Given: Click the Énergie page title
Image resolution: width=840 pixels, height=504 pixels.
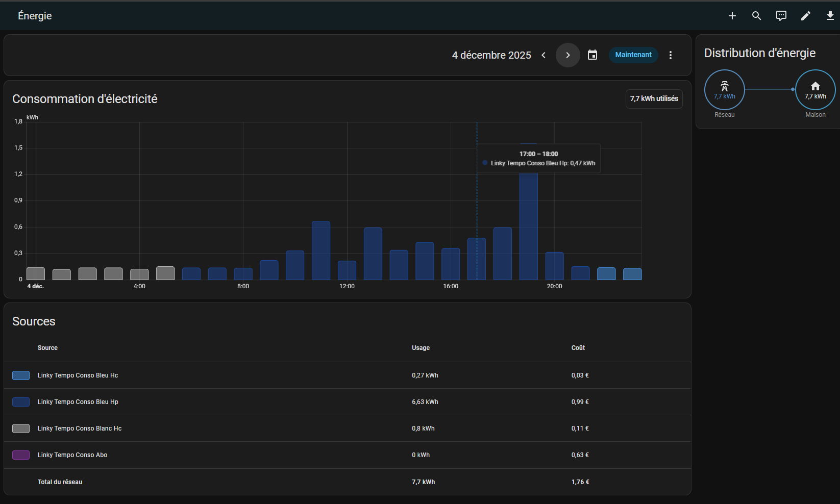Looking at the screenshot, I should 35,16.
